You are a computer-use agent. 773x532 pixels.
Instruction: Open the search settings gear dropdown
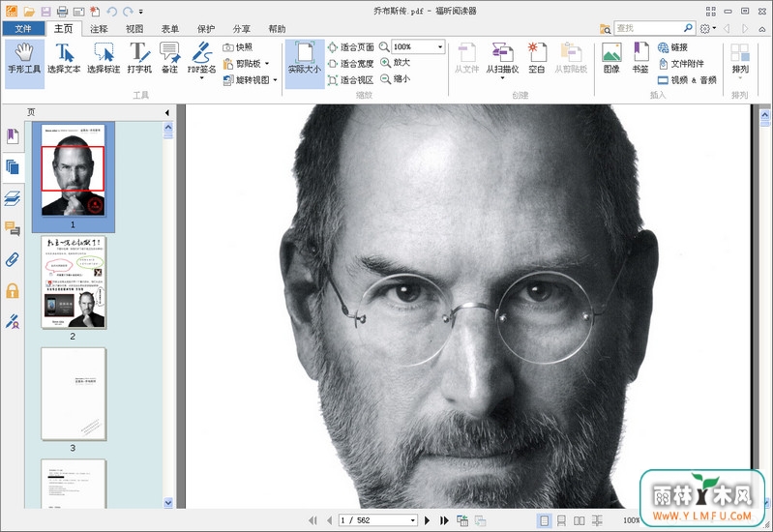point(708,29)
